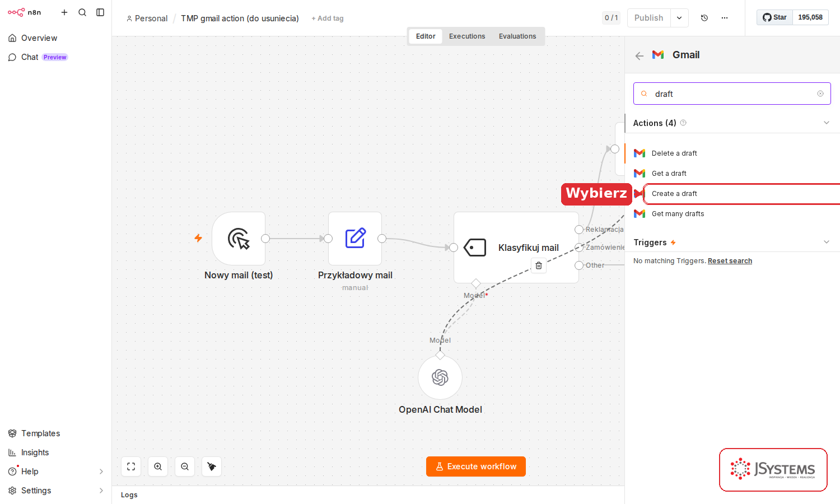
Task: Click the Model diamond connector under Klasyfikuj
Action: (476, 283)
